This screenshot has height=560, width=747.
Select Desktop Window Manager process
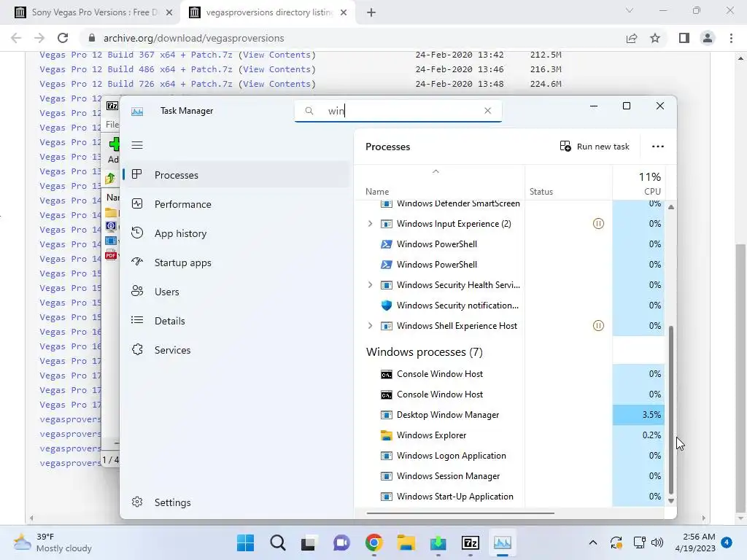(448, 415)
